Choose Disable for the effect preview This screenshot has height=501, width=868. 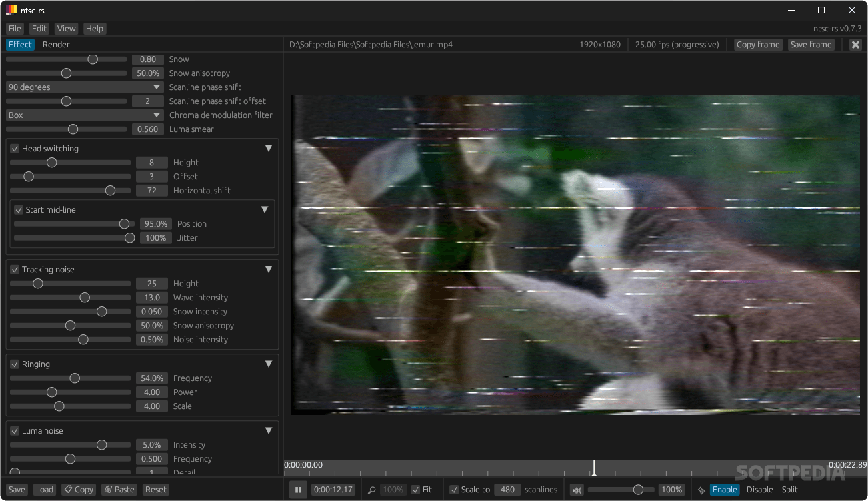[x=760, y=490]
